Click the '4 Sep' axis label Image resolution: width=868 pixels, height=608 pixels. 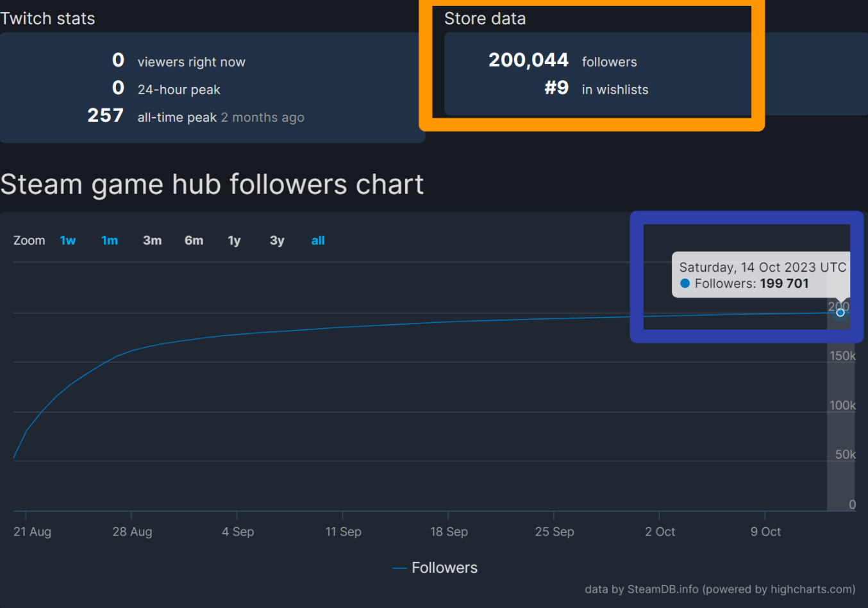point(238,532)
